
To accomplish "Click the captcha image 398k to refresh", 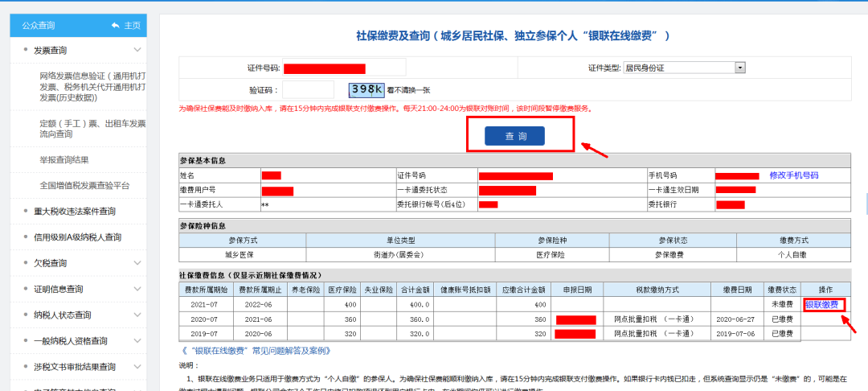I will [x=366, y=88].
